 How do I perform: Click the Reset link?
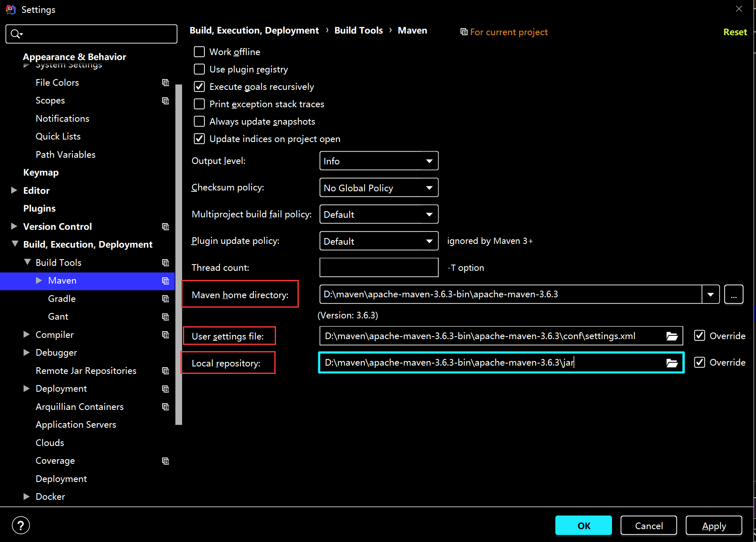pyautogui.click(x=735, y=32)
